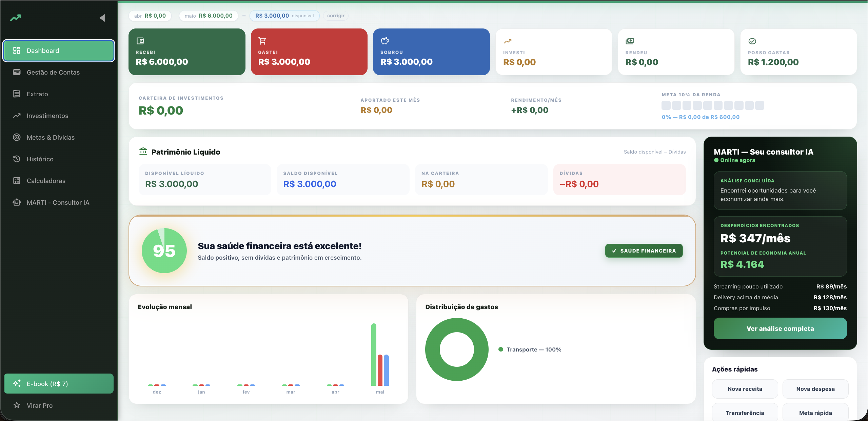Image resolution: width=868 pixels, height=421 pixels.
Task: Click the R$ 3.000,00 disponível pill
Action: pyautogui.click(x=284, y=16)
